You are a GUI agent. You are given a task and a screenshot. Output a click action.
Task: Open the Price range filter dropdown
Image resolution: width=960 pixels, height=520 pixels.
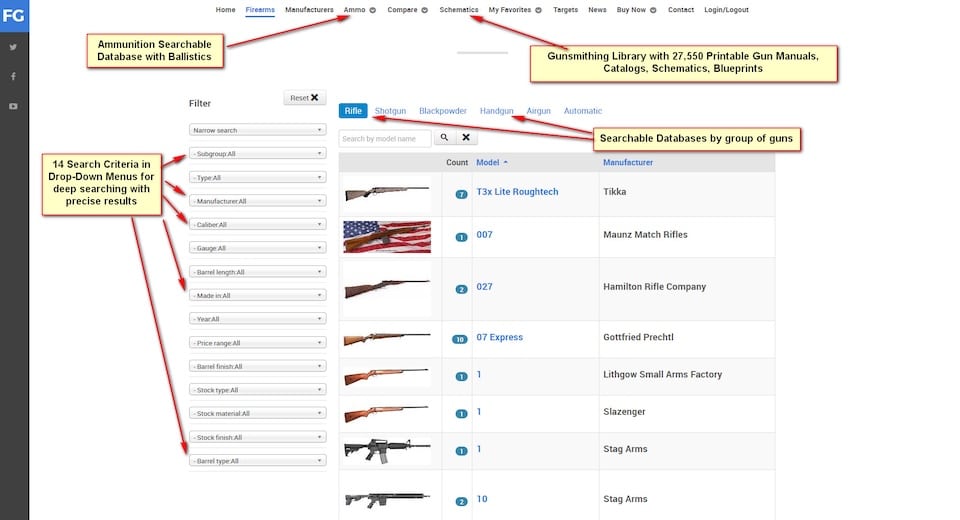coord(257,343)
